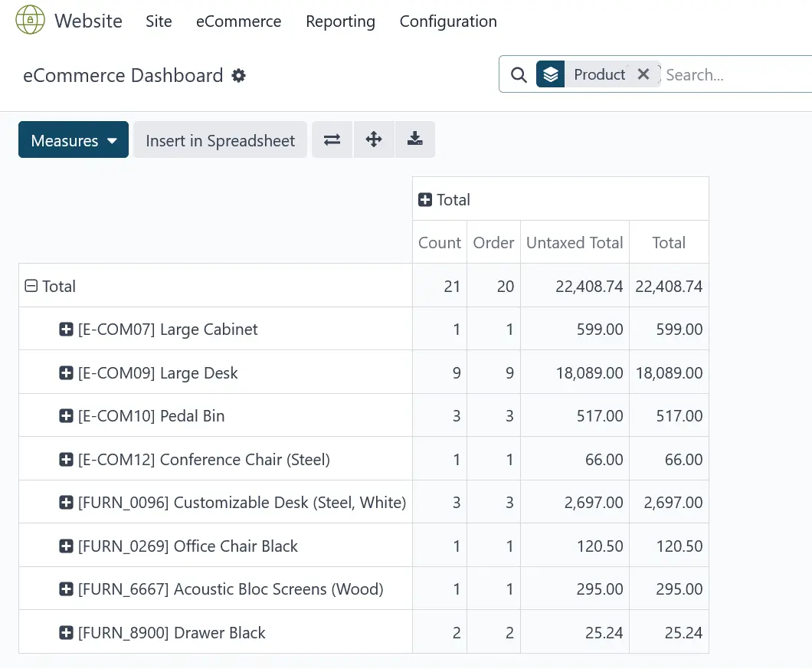The image size is (812, 669).
Task: Expand the Total column header
Action: coord(425,200)
